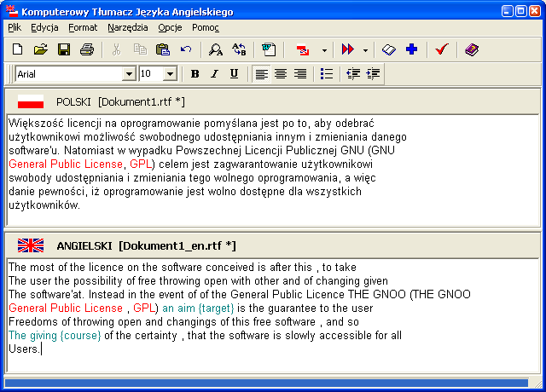
Task: Toggle the bulleted list
Action: (x=327, y=74)
